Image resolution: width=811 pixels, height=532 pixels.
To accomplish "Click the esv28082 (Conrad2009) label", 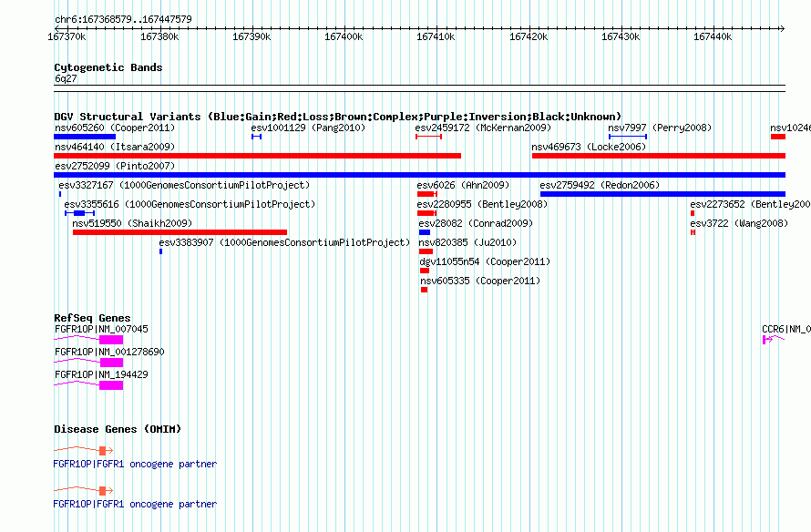I will coord(476,223).
